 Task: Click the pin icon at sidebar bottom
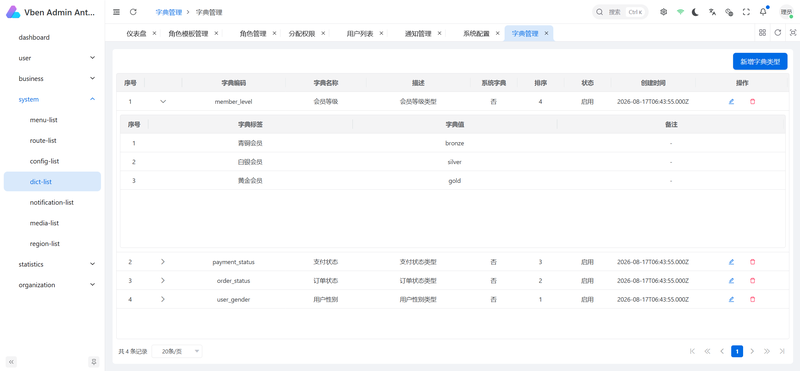pos(93,361)
